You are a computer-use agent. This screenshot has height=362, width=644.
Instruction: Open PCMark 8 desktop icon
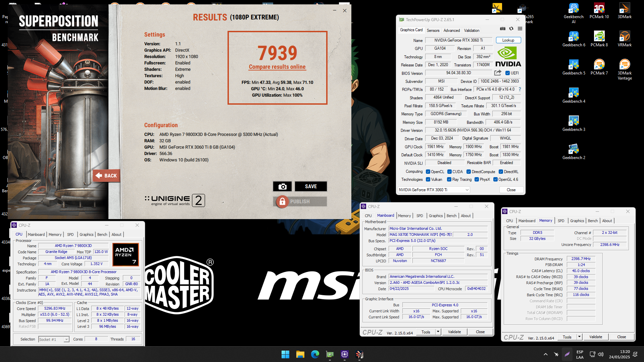[x=599, y=39]
